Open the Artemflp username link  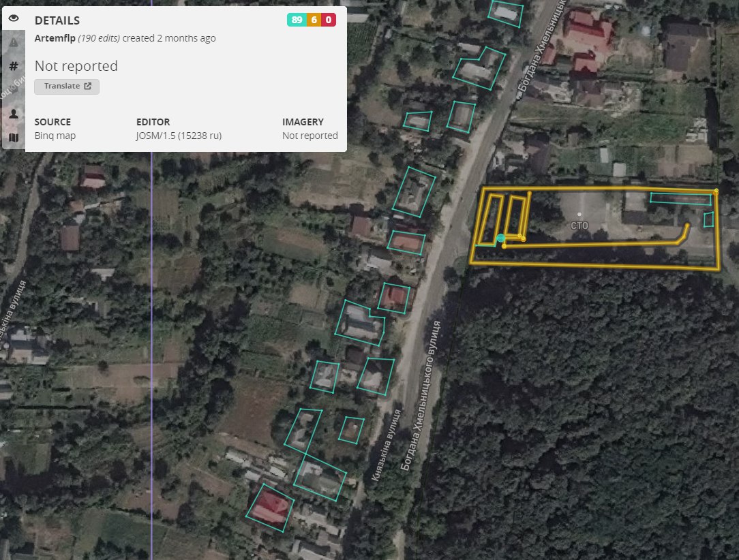point(55,38)
